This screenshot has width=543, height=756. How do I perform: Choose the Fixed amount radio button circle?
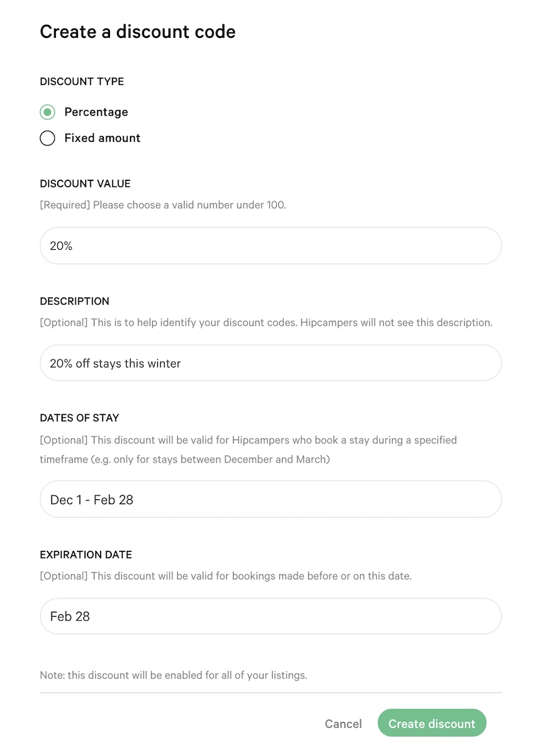pyautogui.click(x=47, y=138)
